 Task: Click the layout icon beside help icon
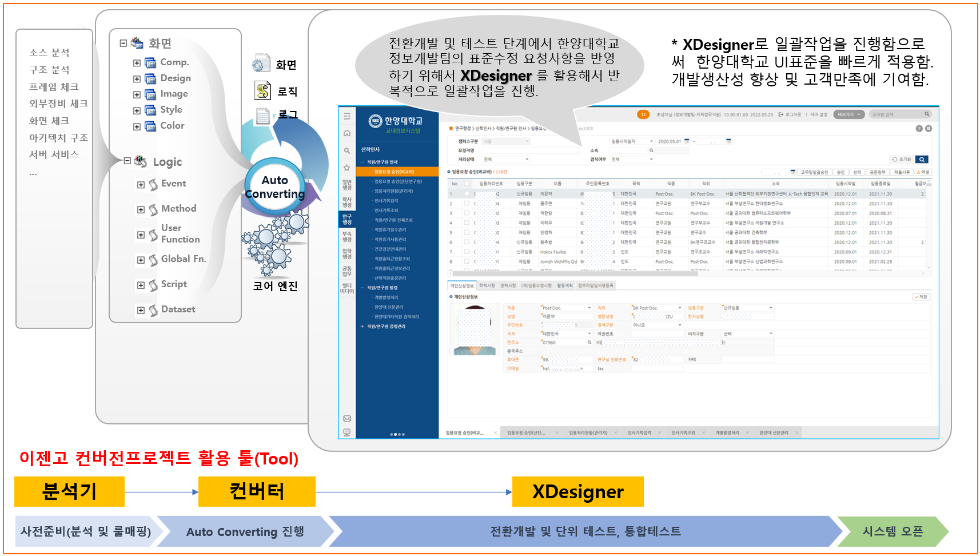(929, 129)
